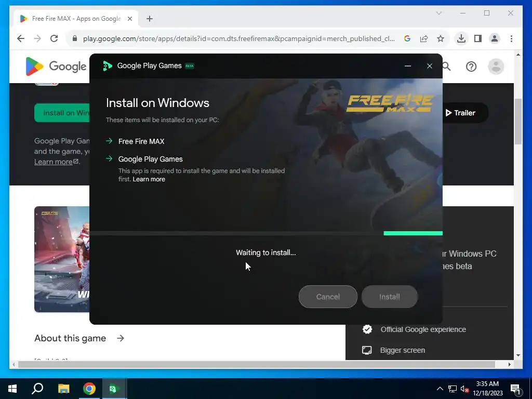Image resolution: width=532 pixels, height=399 pixels.
Task: Open clock and date flyout
Action: click(487, 389)
